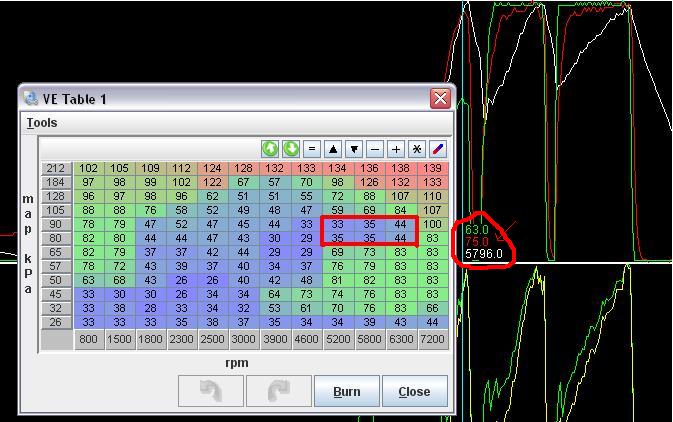The image size is (673, 422).
Task: Select the cell showing 139
Action: point(433,168)
